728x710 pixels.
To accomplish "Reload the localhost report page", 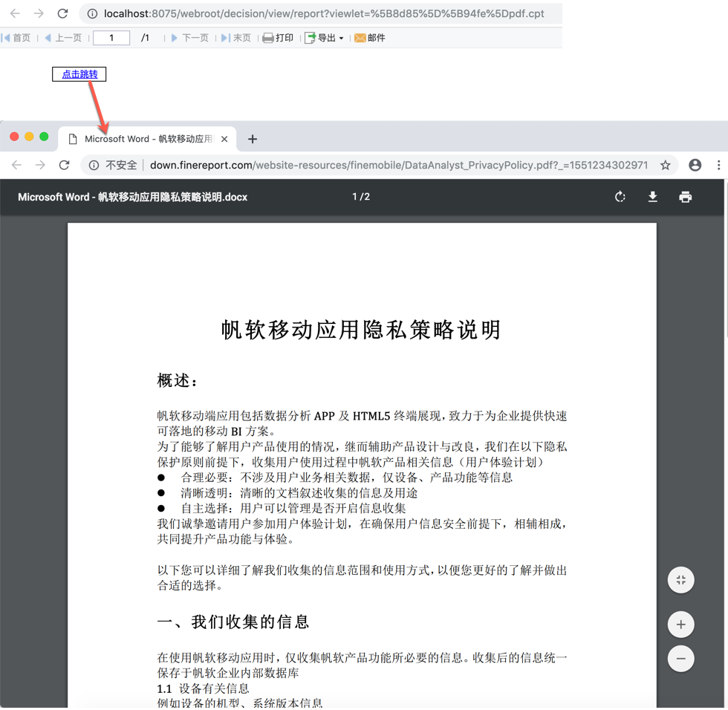I will click(62, 13).
